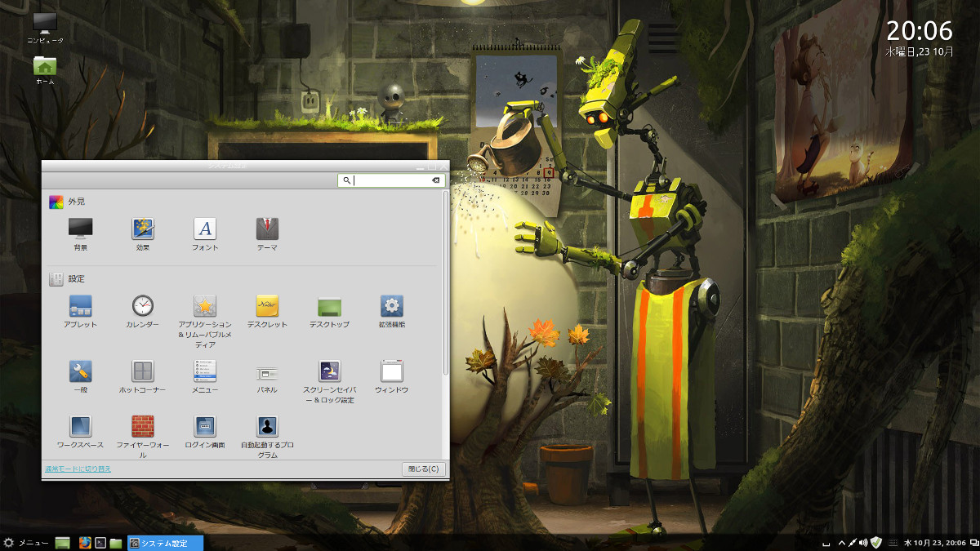Click the search field in System Settings

click(391, 180)
